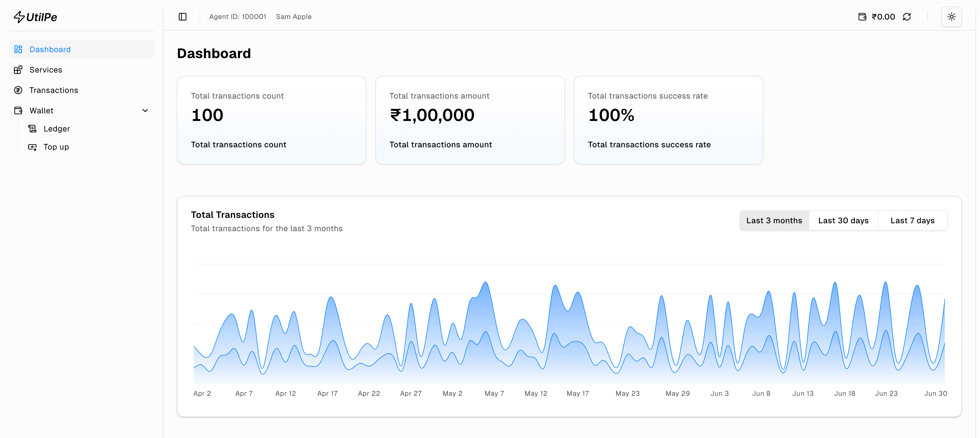Collapse the Wallet section chevron
980x438 pixels.
coord(145,110)
